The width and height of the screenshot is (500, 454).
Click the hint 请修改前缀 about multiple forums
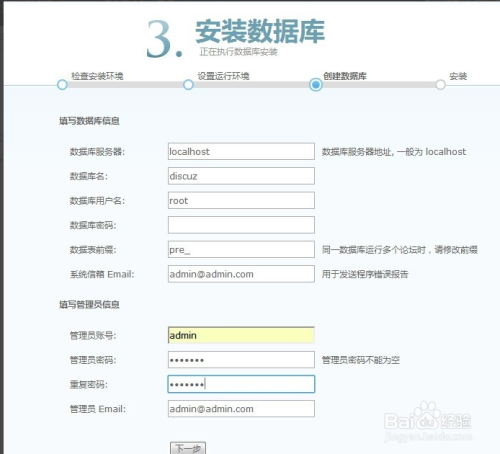pyautogui.click(x=400, y=250)
